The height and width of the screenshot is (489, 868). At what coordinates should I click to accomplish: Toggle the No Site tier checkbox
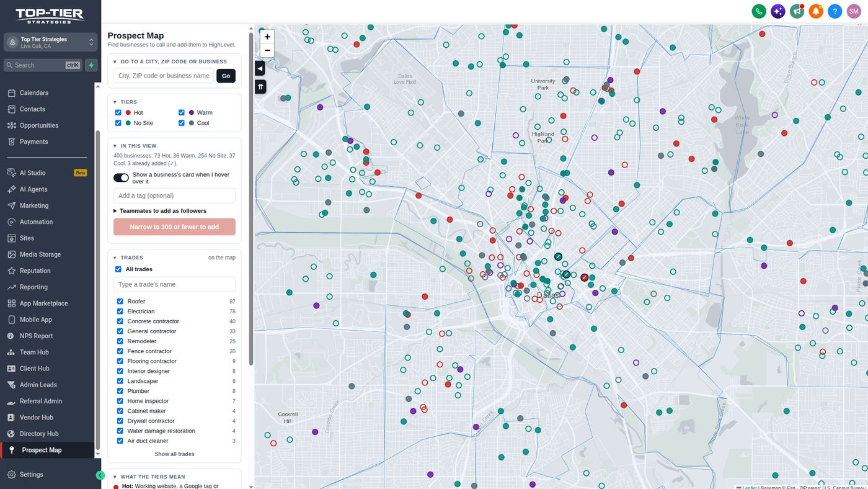tap(118, 123)
